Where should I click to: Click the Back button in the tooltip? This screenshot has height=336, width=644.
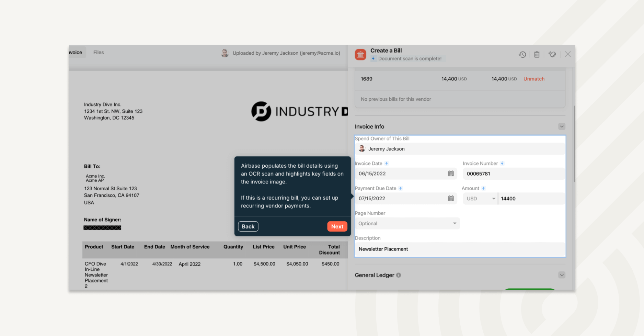(248, 226)
